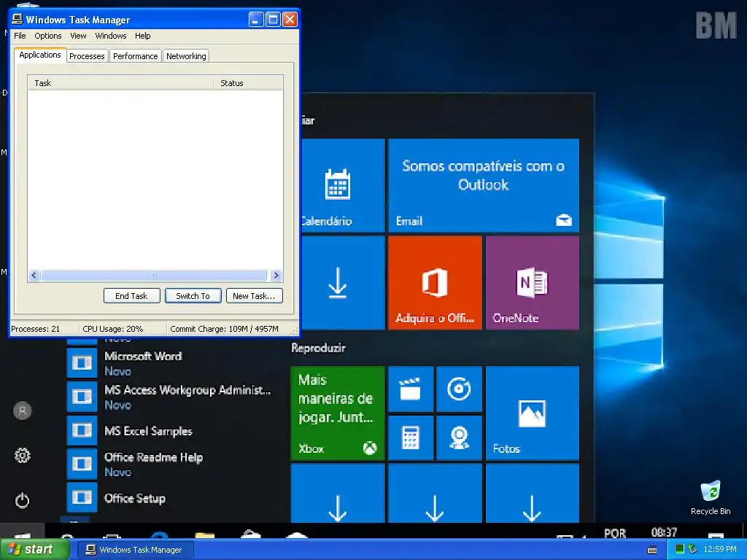747x560 pixels.
Task: Open the Help menu in Task Manager
Action: pos(142,36)
